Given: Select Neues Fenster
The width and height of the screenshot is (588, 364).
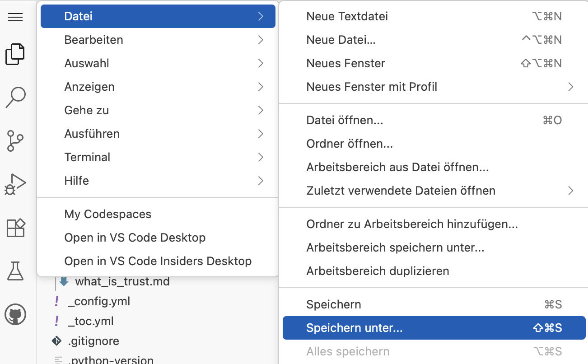Looking at the screenshot, I should [x=434, y=63].
